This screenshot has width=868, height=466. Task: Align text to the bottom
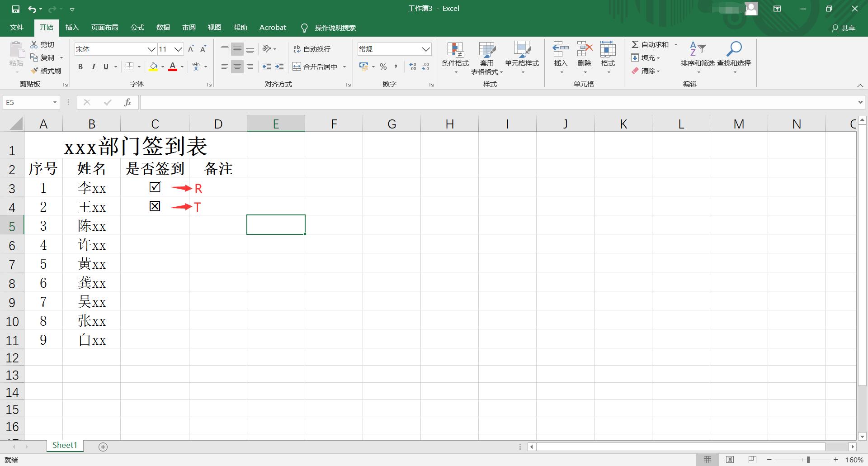tap(250, 49)
